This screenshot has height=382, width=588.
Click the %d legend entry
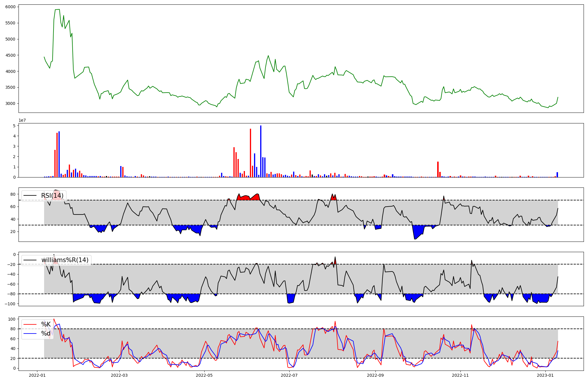click(46, 334)
